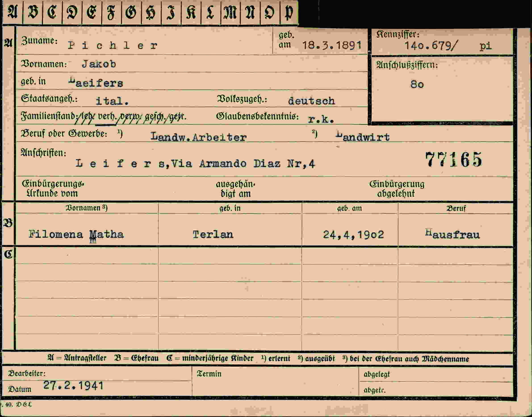Click the 'geb. am' column header in table

pyautogui.click(x=350, y=208)
